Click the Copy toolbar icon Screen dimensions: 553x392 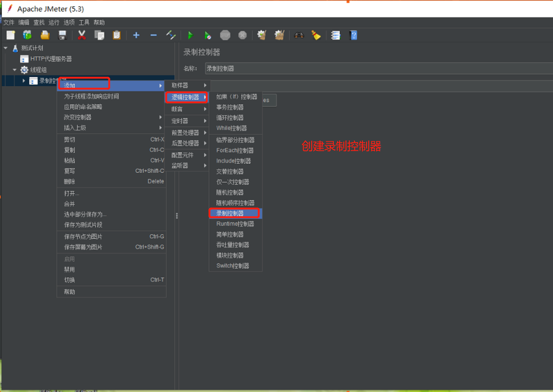[x=99, y=35]
